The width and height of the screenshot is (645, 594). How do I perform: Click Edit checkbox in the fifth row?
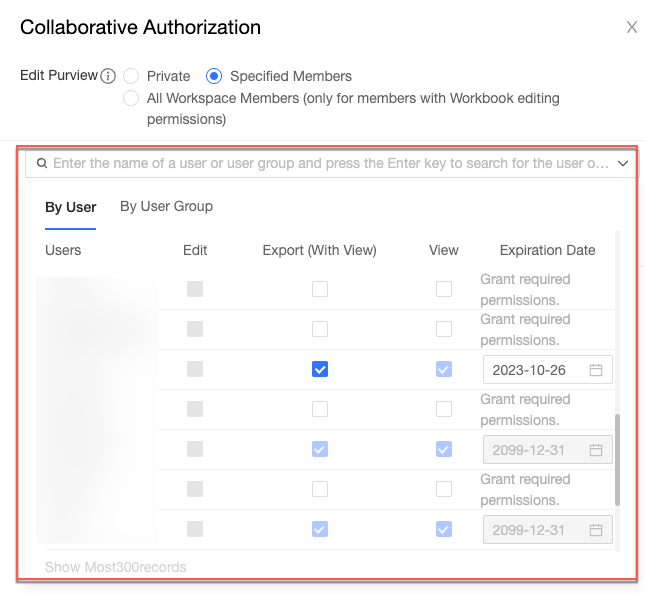195,449
